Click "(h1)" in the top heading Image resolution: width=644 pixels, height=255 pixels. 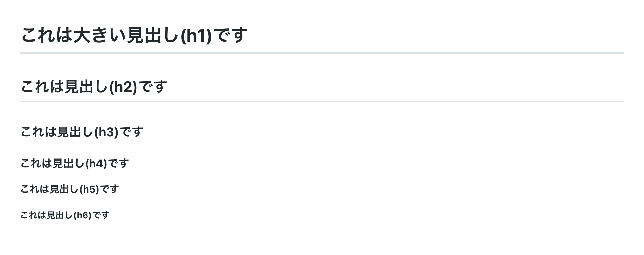pyautogui.click(x=196, y=36)
